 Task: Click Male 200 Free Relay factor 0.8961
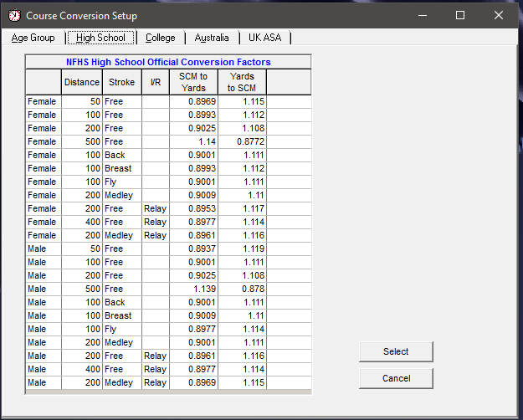click(193, 356)
